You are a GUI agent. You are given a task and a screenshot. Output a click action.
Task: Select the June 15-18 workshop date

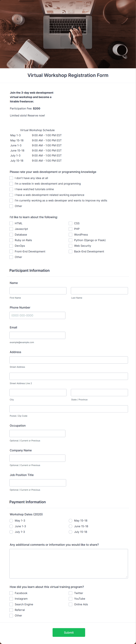tap(70, 526)
